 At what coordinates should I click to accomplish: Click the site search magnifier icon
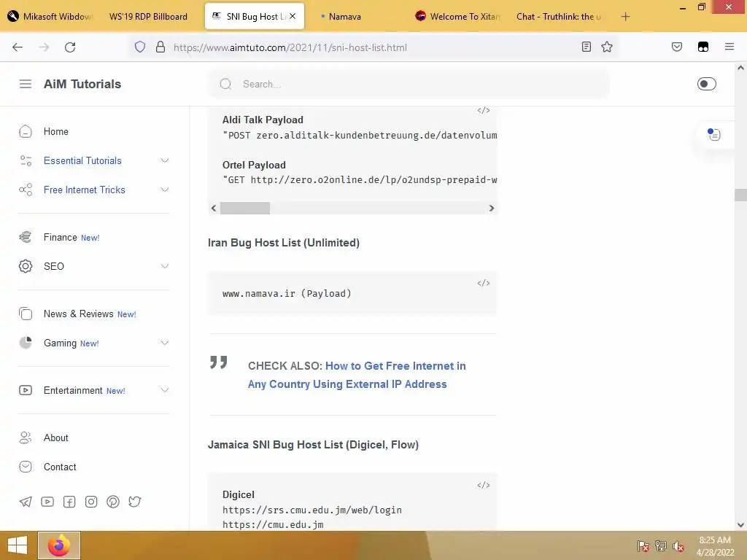[x=225, y=85]
